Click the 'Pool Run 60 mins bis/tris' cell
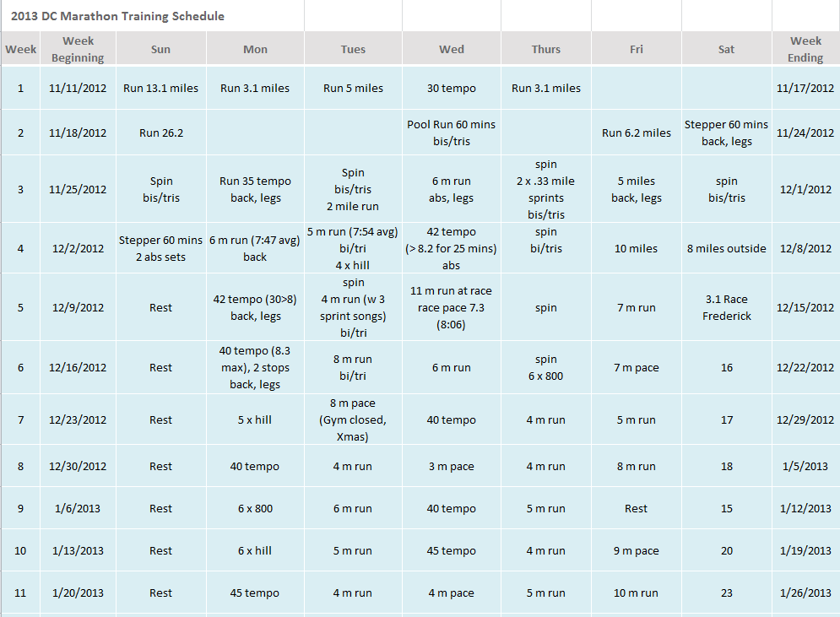This screenshot has height=617, width=840. [x=451, y=133]
